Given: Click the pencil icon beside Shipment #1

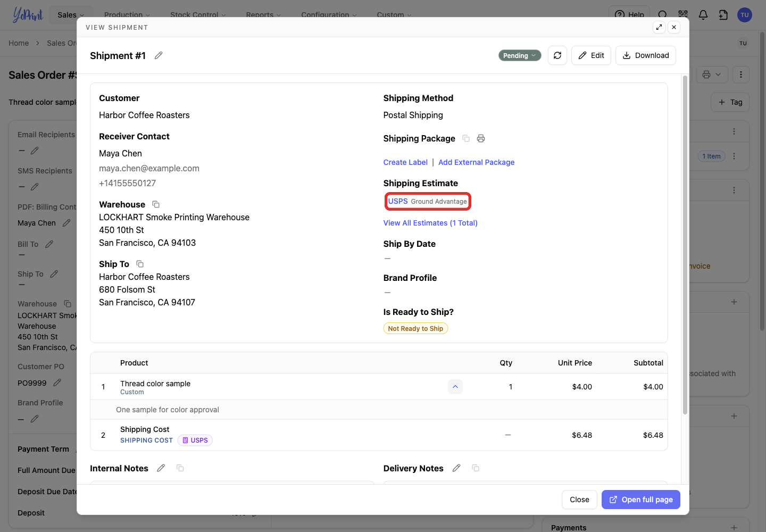Looking at the screenshot, I should pos(159,55).
